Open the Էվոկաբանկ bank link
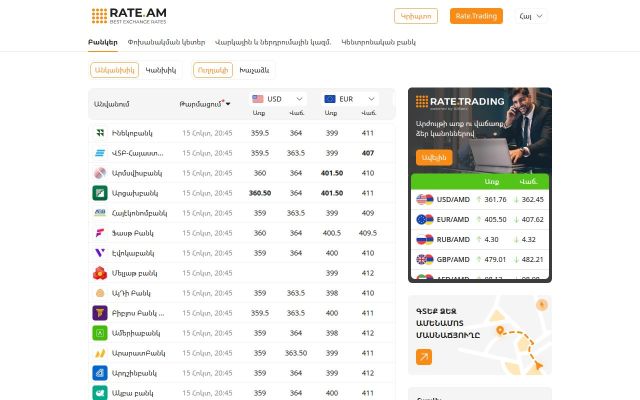The image size is (640, 400). click(x=133, y=253)
